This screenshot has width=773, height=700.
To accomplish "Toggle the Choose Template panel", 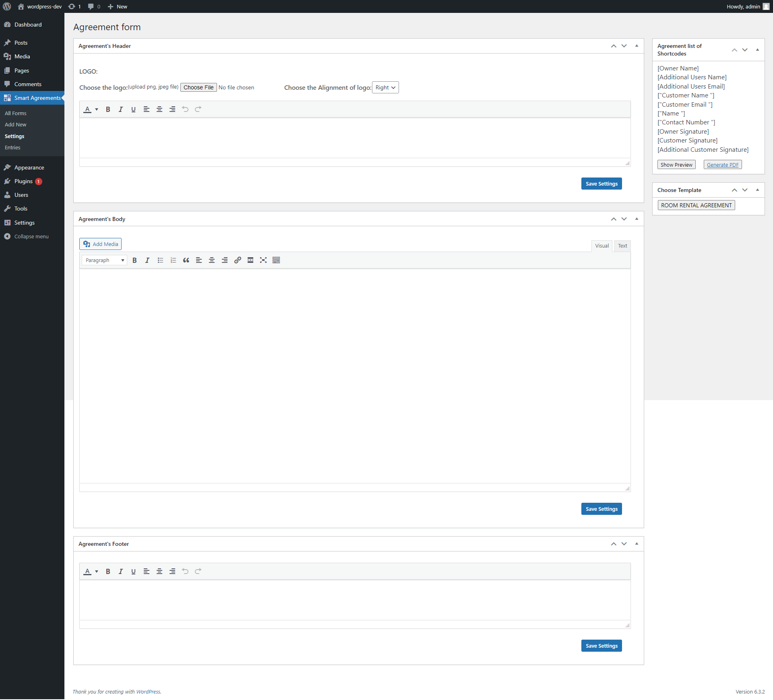I will point(757,190).
